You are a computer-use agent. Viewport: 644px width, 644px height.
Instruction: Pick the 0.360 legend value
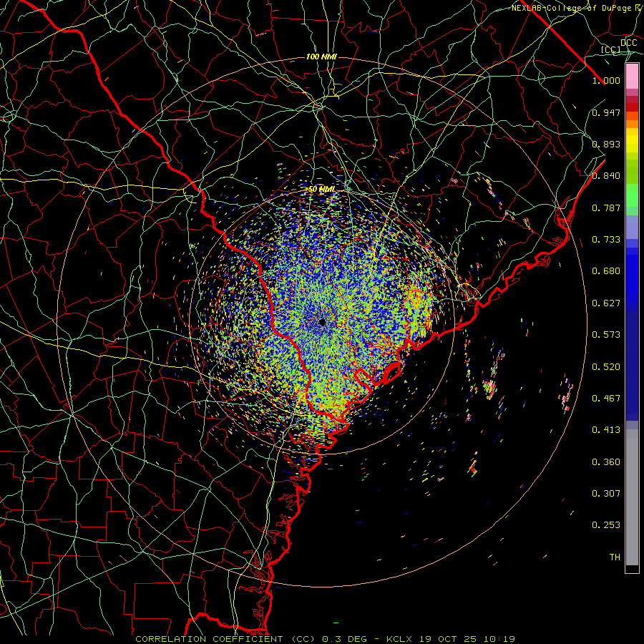click(x=606, y=462)
